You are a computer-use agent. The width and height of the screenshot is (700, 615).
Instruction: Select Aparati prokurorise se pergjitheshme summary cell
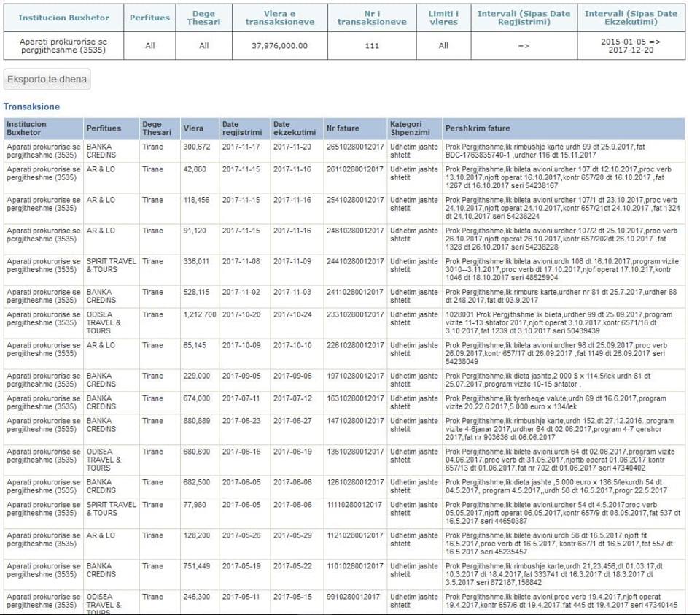click(x=63, y=45)
